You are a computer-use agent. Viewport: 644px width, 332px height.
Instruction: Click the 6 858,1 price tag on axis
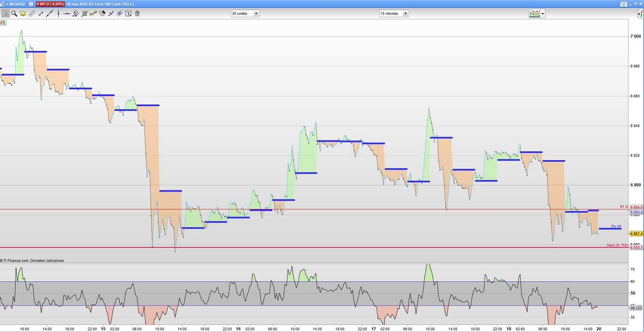click(x=636, y=247)
